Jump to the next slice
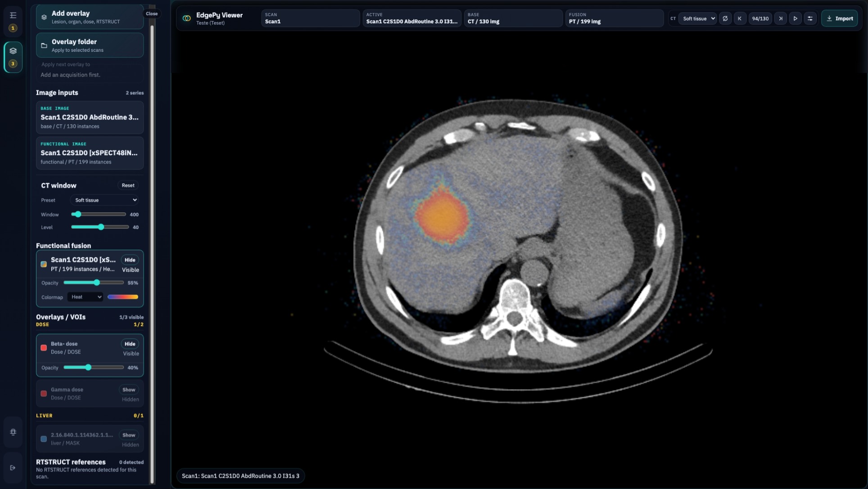The width and height of the screenshot is (868, 489). 781,18
